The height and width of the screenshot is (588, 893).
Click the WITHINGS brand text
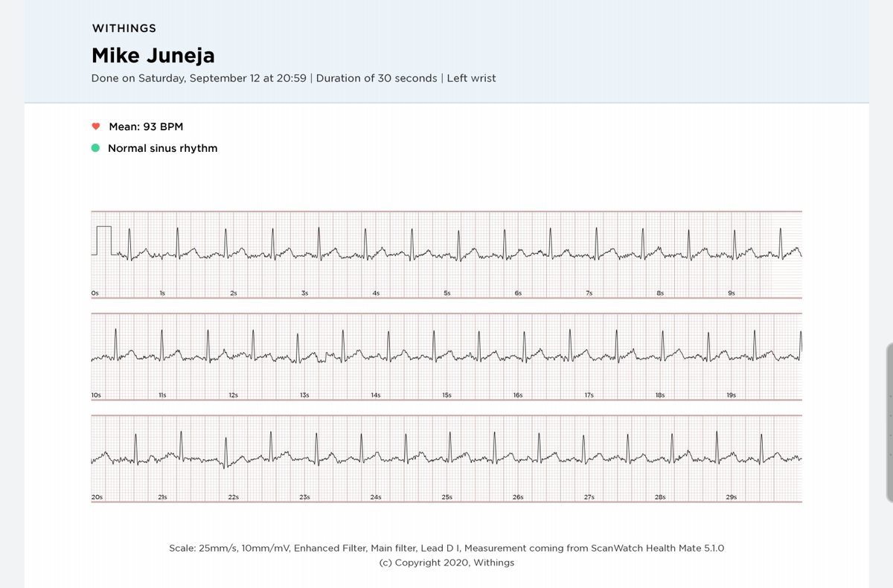click(x=124, y=28)
